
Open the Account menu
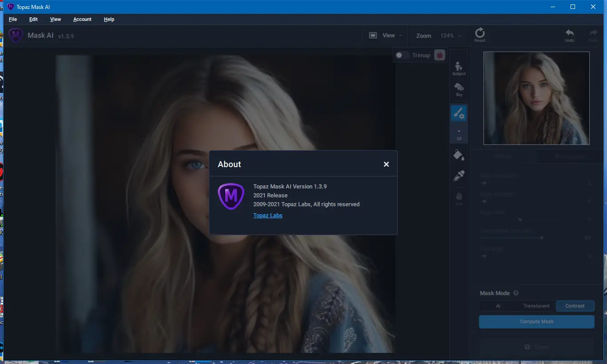pyautogui.click(x=82, y=19)
